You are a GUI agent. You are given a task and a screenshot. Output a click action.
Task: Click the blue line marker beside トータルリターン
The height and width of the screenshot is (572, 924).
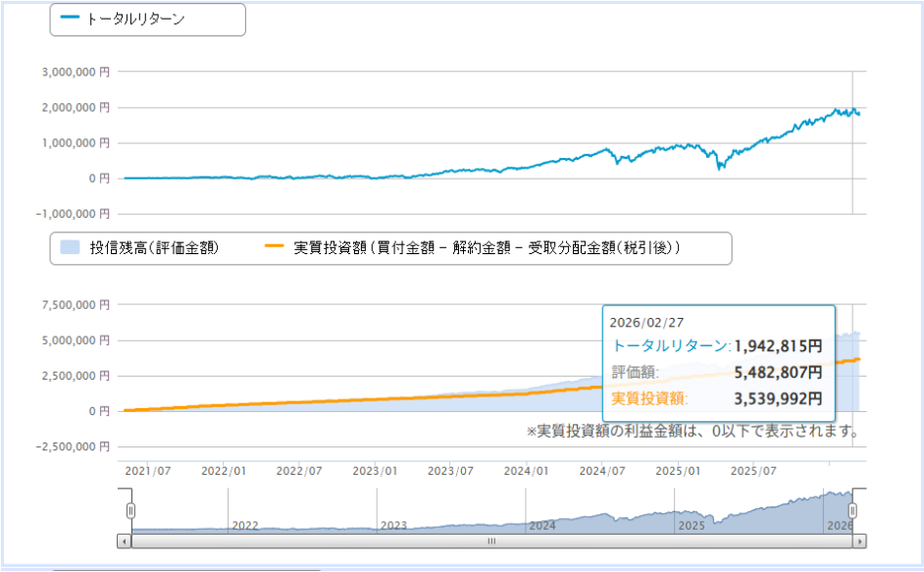(x=71, y=19)
